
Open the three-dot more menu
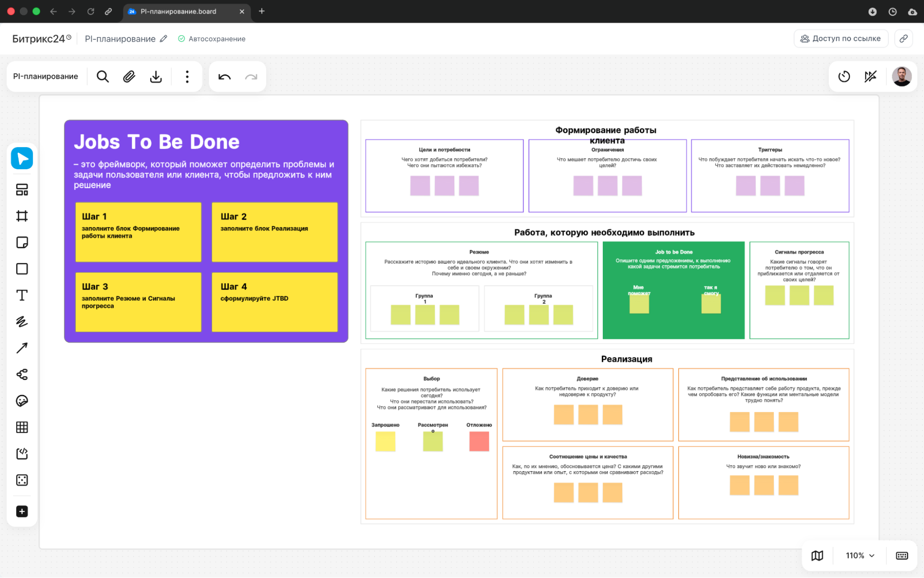pyautogui.click(x=187, y=76)
